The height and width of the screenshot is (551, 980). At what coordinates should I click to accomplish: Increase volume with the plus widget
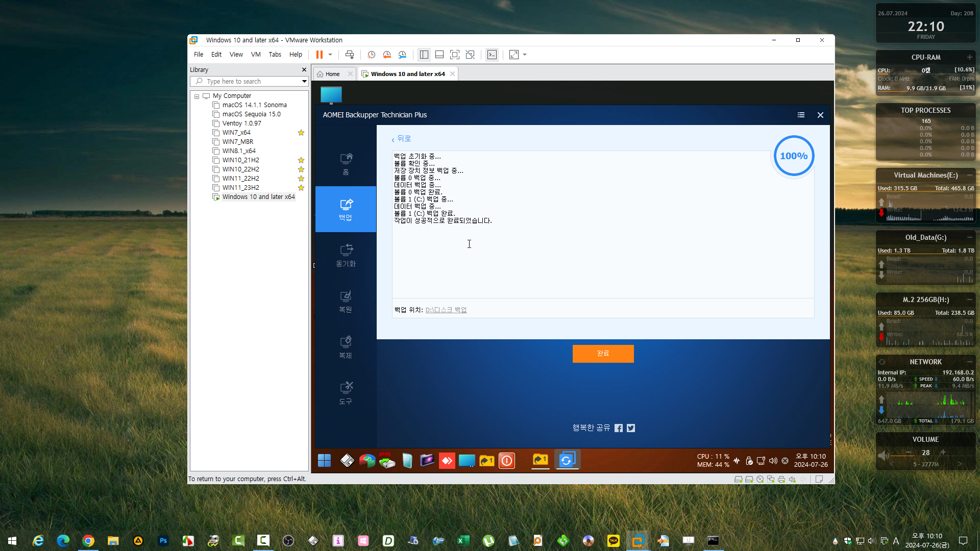943,452
